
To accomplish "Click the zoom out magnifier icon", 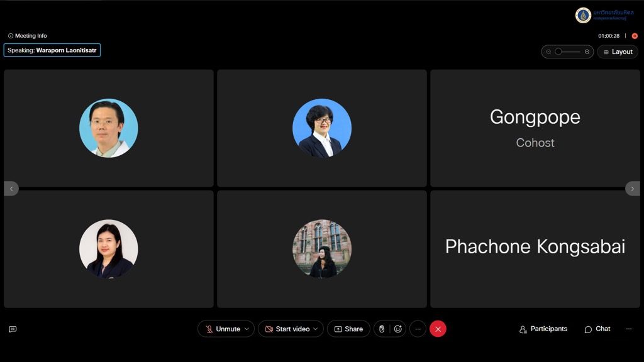I will click(x=548, y=52).
